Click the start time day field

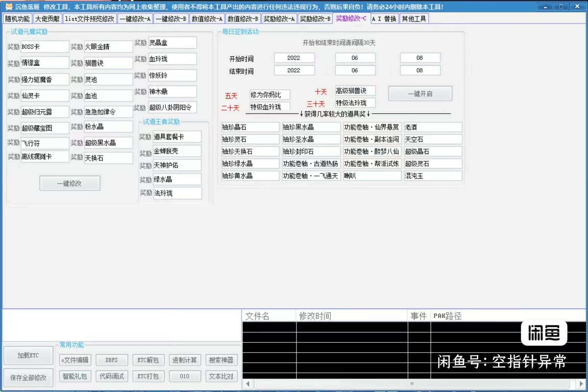(x=420, y=58)
